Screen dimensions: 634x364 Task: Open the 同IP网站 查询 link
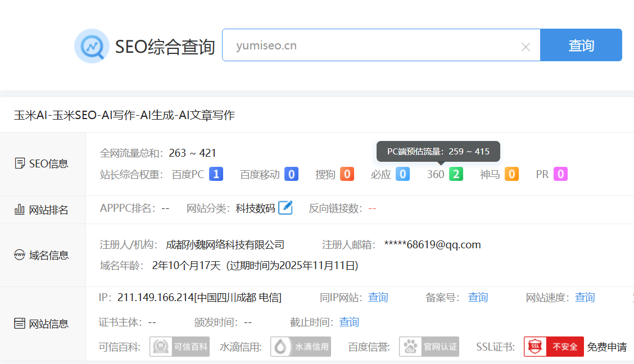378,297
